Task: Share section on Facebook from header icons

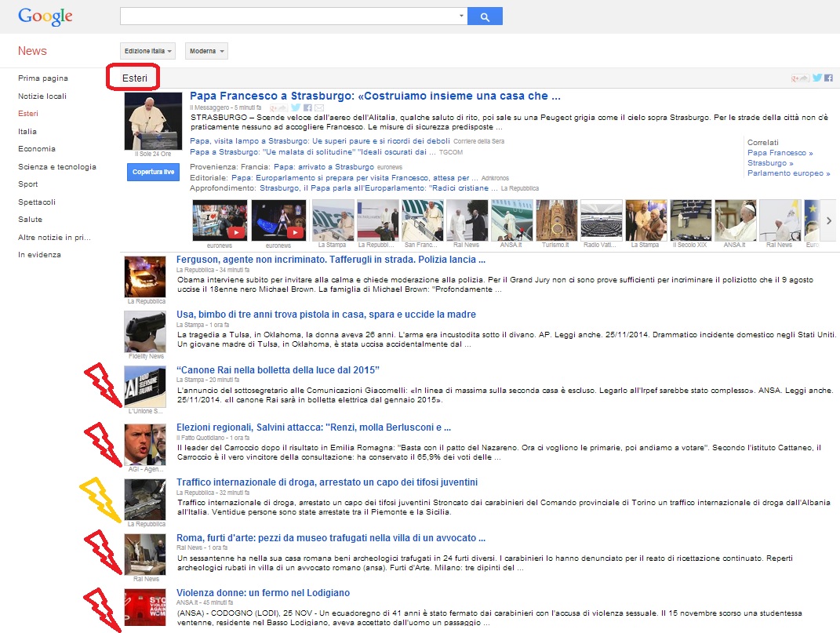Action: (x=827, y=78)
